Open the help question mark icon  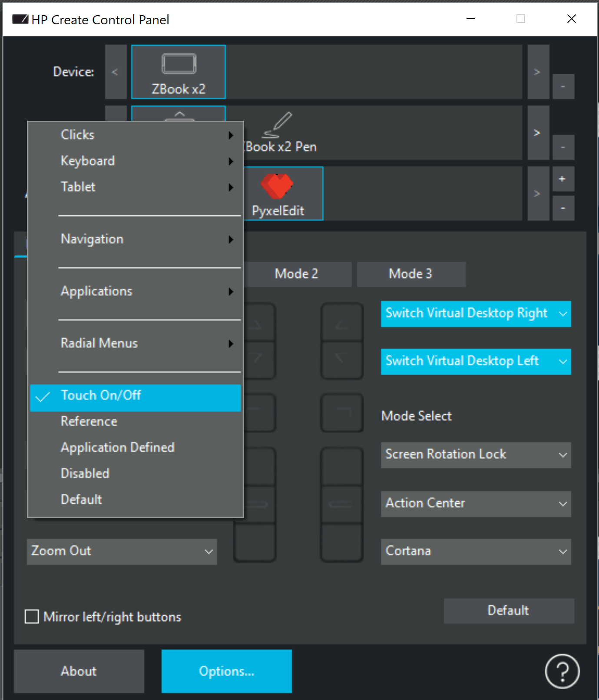562,671
